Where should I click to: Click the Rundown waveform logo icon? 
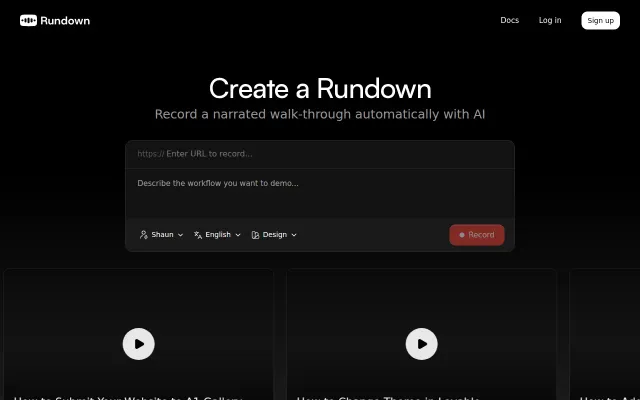pos(29,20)
